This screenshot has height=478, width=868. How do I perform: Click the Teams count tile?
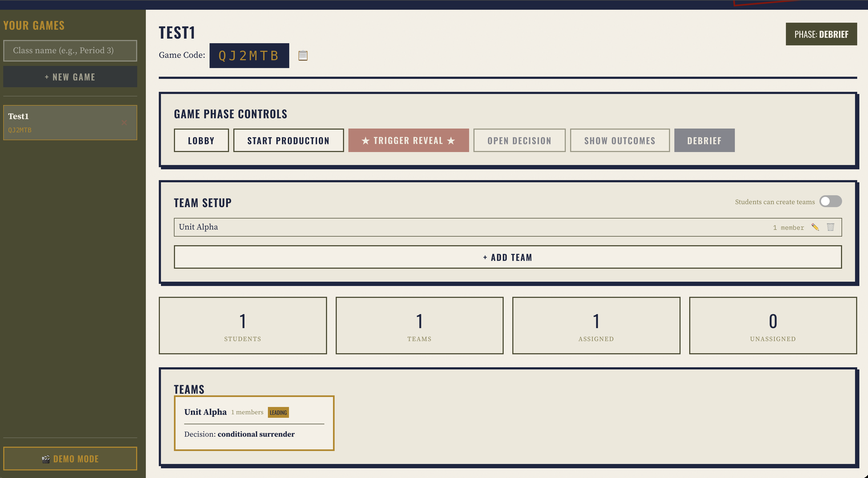pos(419,325)
